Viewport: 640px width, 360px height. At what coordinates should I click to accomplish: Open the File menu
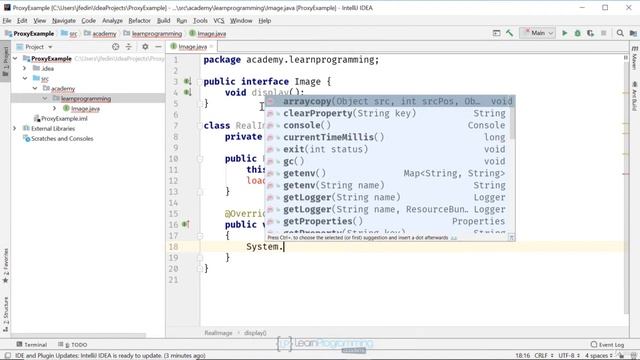point(7,20)
